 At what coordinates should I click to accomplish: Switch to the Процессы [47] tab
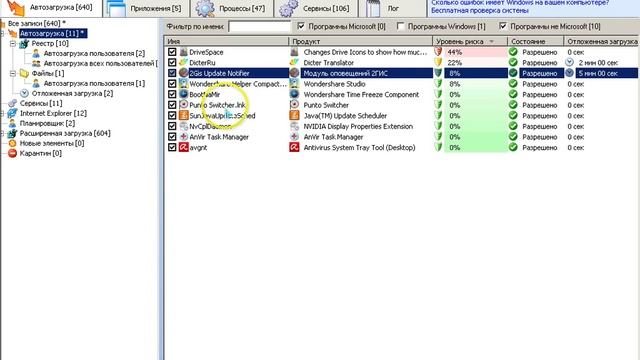(x=233, y=8)
